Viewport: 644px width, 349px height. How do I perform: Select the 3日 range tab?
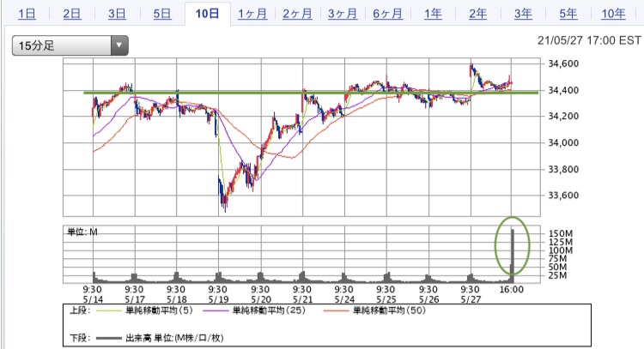tap(117, 14)
